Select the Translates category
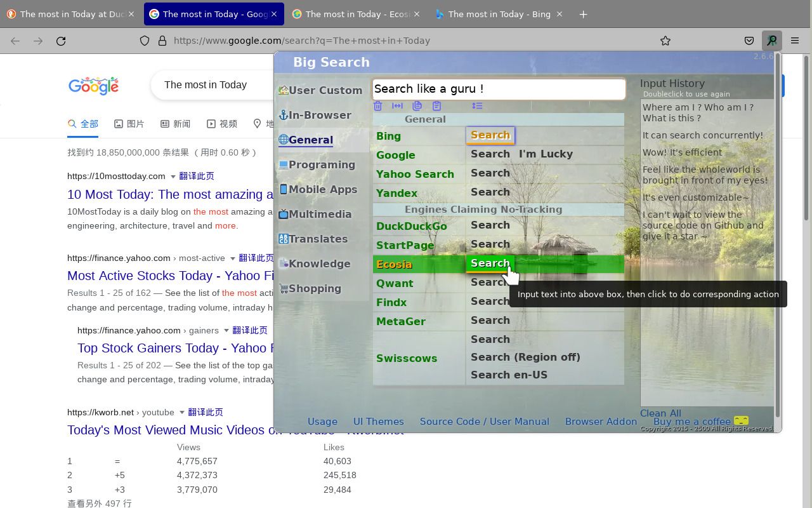 click(313, 239)
